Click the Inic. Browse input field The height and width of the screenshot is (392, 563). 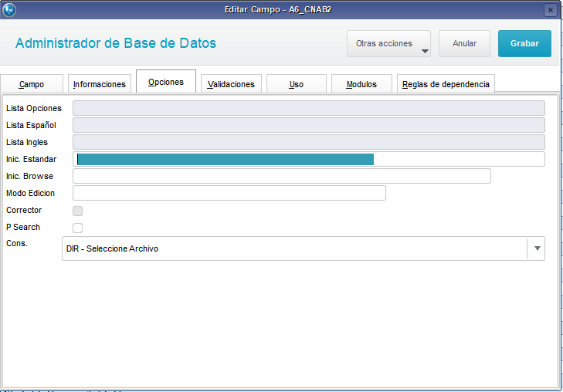(282, 176)
